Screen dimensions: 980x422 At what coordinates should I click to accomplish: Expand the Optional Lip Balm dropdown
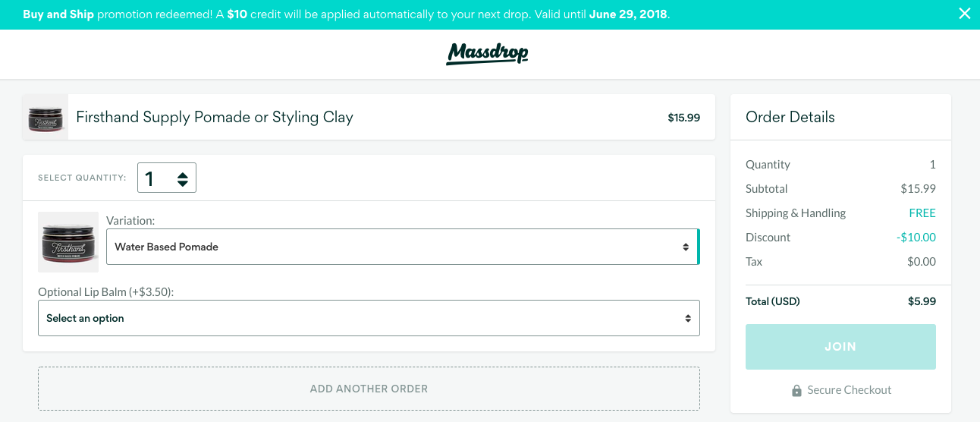[x=369, y=318]
